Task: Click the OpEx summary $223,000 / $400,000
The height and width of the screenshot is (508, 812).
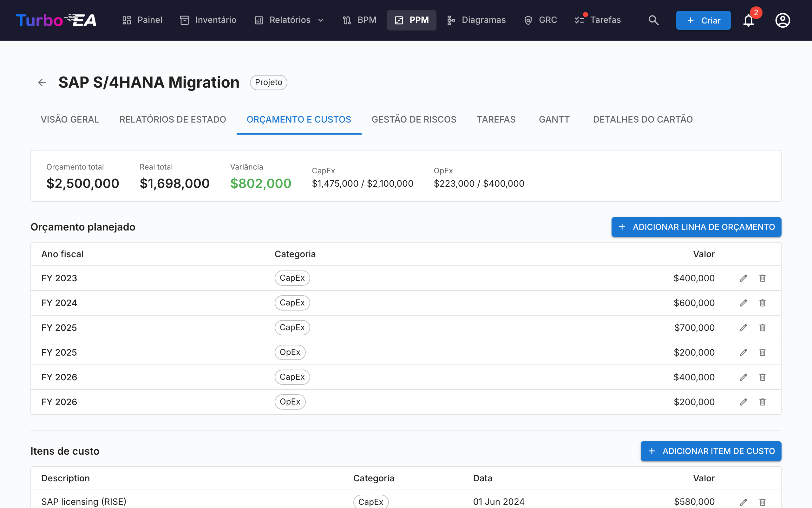Action: point(479,184)
